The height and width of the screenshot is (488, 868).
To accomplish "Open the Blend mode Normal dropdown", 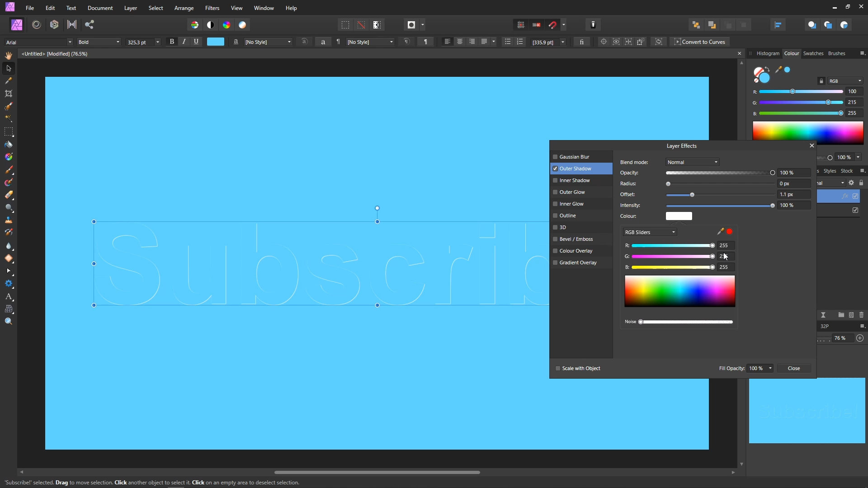I will [x=692, y=162].
